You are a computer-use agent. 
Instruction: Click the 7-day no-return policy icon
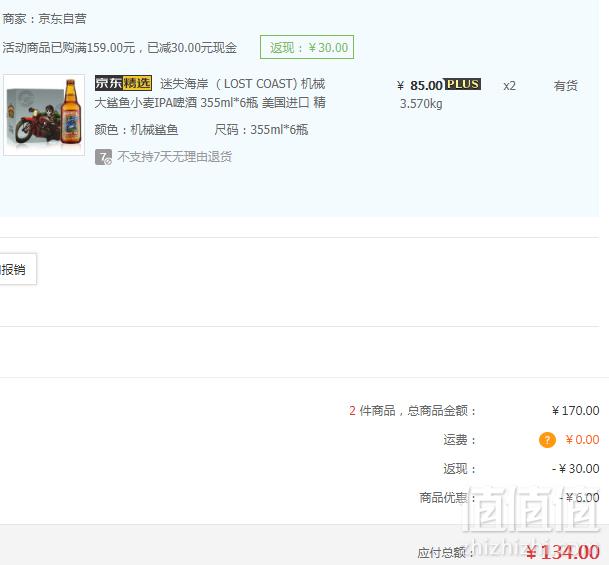(103, 157)
